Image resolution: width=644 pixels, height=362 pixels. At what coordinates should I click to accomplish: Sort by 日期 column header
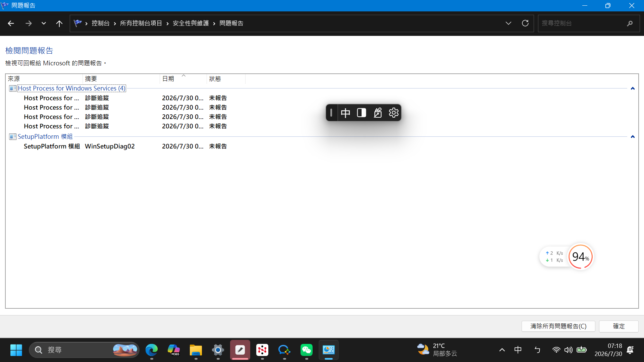point(183,79)
